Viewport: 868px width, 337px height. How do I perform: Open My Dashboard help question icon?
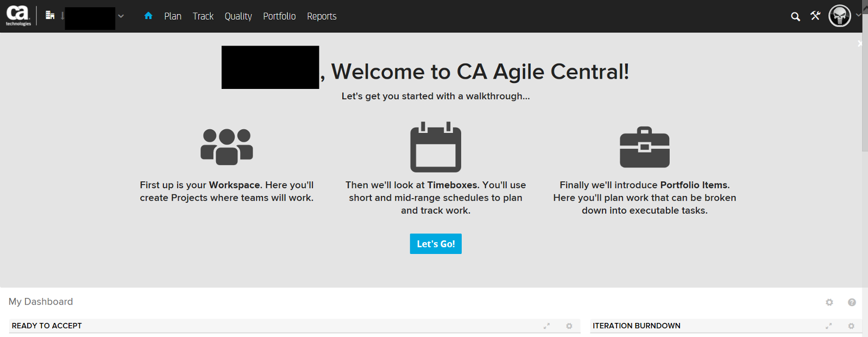pyautogui.click(x=852, y=302)
